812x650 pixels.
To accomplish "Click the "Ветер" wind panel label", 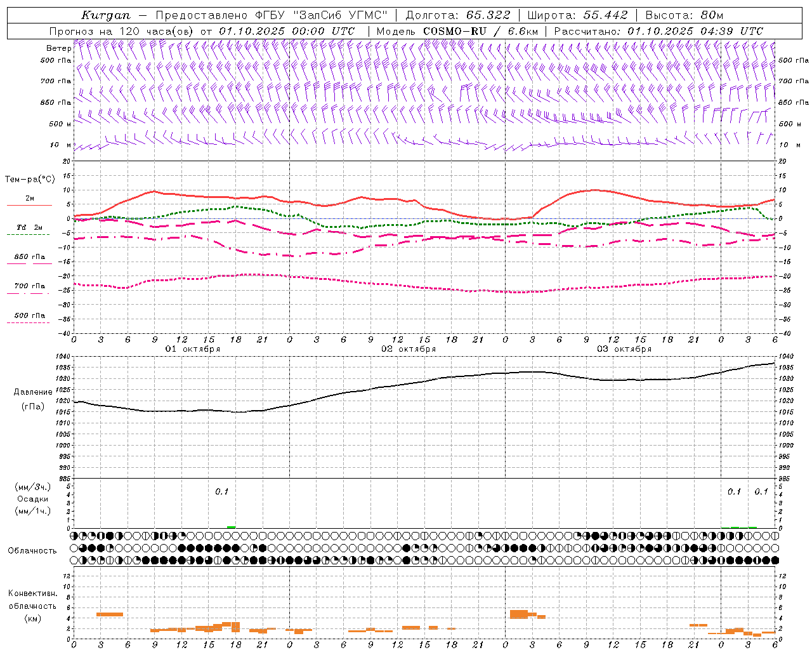I will click(x=58, y=48).
